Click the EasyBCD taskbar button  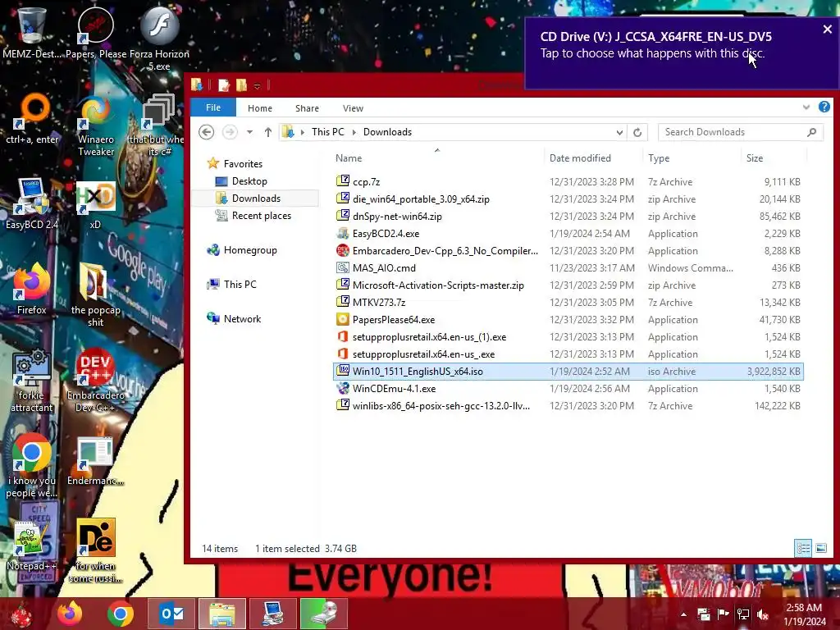click(x=272, y=614)
